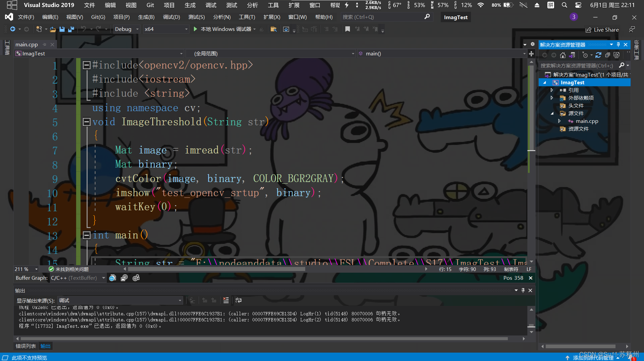Expand the 引用 tree node
This screenshot has height=361, width=644.
pos(552,90)
